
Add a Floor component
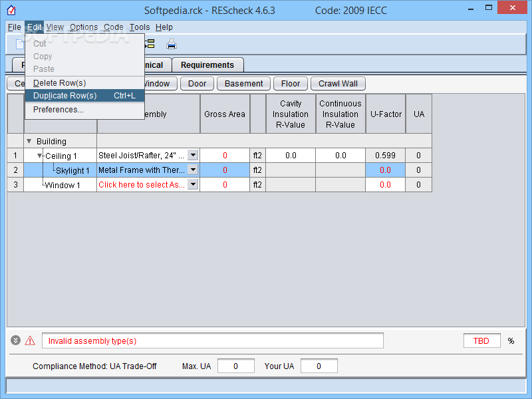(291, 84)
